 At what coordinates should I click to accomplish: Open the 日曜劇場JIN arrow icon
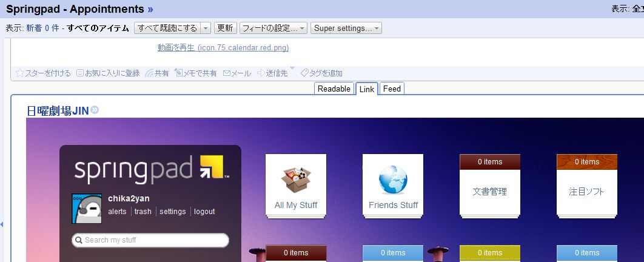tap(95, 110)
